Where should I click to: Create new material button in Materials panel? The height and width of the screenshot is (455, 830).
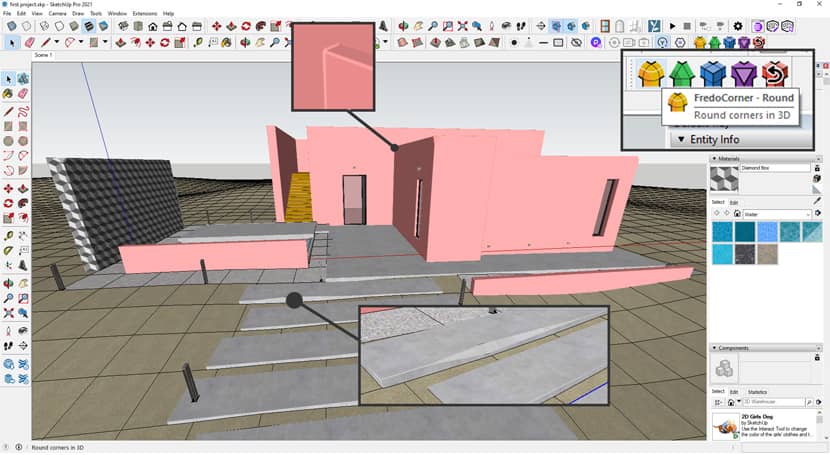pyautogui.click(x=817, y=179)
